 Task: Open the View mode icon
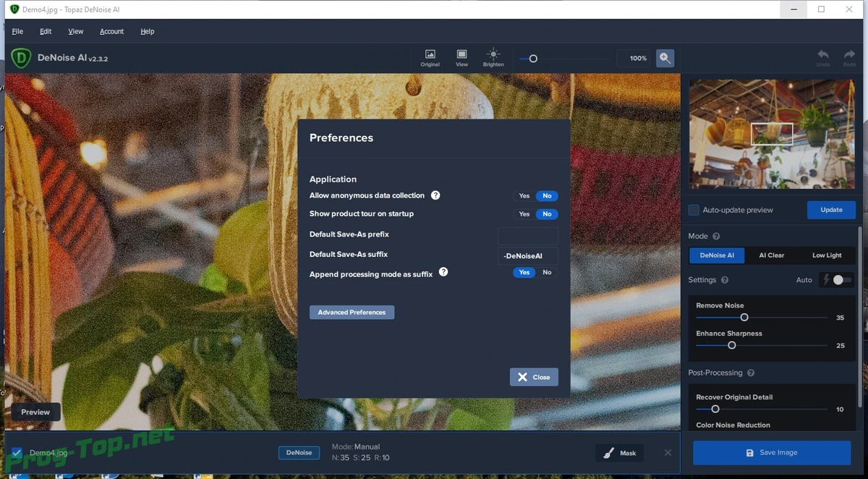click(x=461, y=54)
